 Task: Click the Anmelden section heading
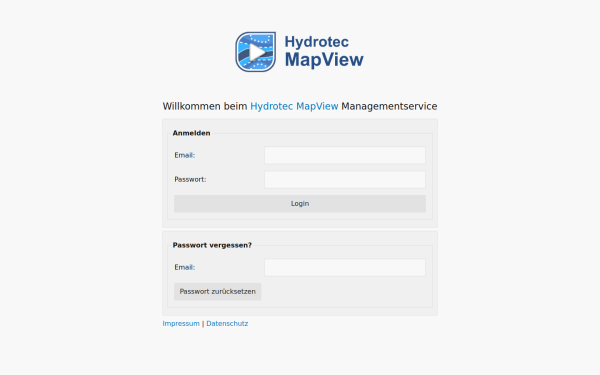pyautogui.click(x=191, y=133)
